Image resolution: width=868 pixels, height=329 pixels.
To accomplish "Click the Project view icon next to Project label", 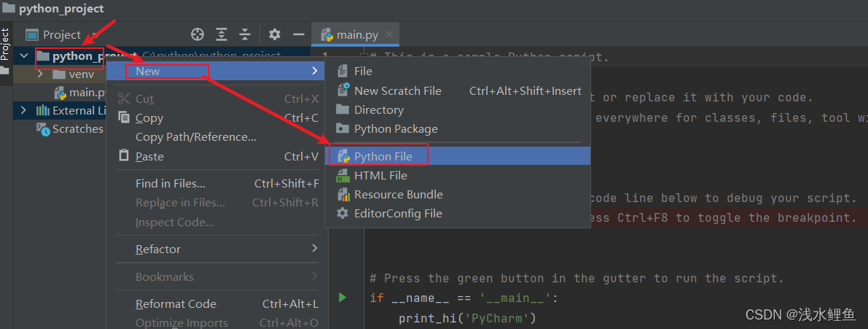I will [32, 35].
